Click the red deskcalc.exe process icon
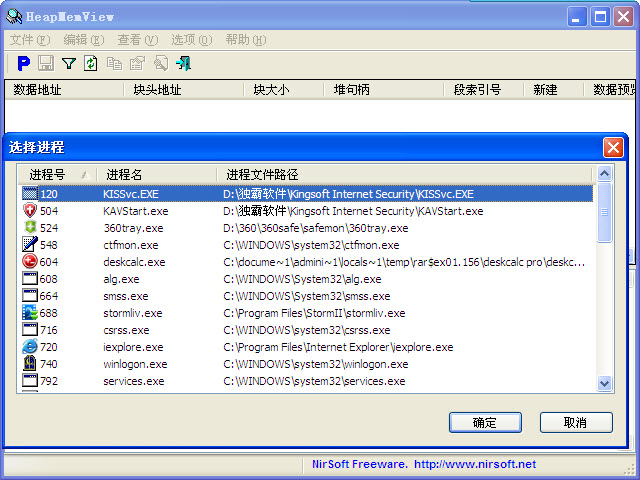Viewport: 640px width, 480px height. pyautogui.click(x=30, y=262)
